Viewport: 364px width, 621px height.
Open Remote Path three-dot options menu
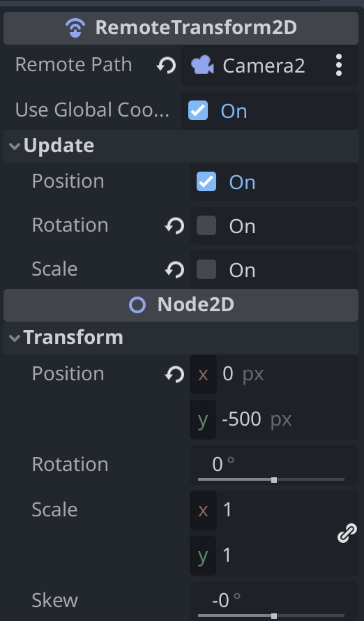[x=339, y=66]
